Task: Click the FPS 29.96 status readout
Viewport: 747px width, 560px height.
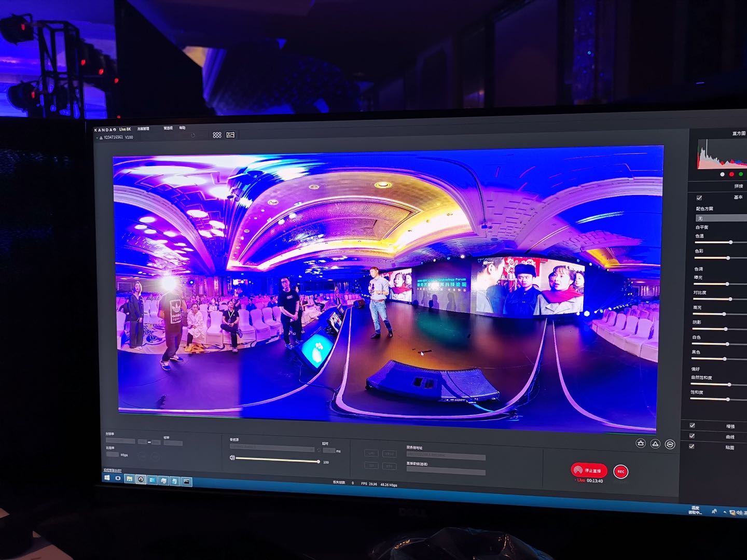Action: point(369,484)
